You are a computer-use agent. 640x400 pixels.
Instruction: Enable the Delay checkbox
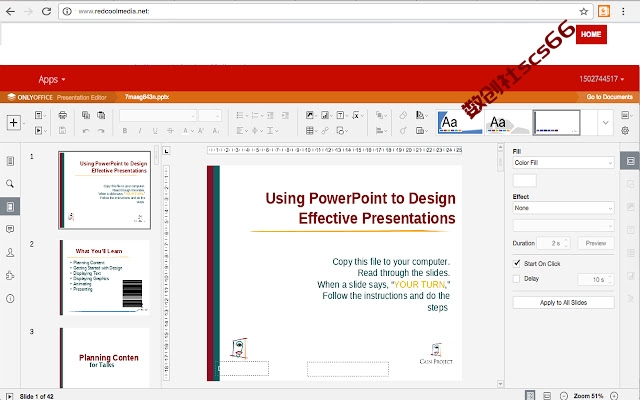[517, 279]
